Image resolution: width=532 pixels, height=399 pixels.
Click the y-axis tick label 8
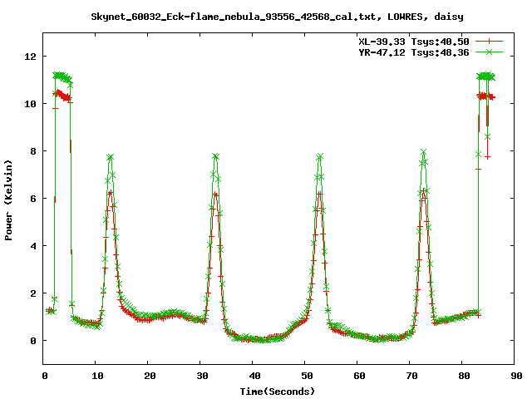[x=33, y=151]
